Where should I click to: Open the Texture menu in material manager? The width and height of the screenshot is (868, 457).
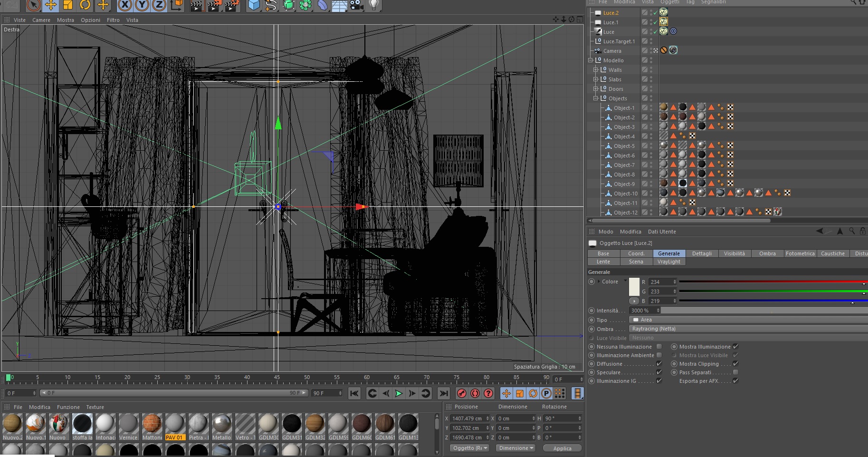tap(95, 407)
